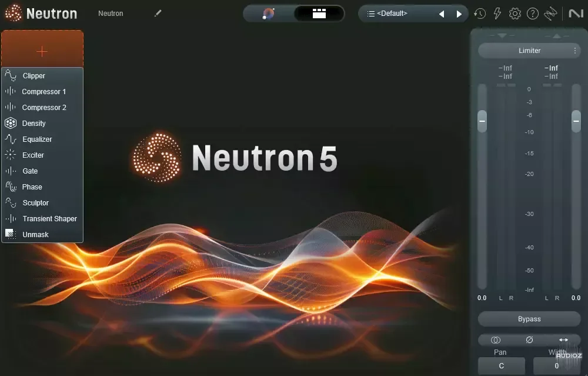Switch to the detailed modules view
This screenshot has width=588, height=376.
tap(319, 14)
